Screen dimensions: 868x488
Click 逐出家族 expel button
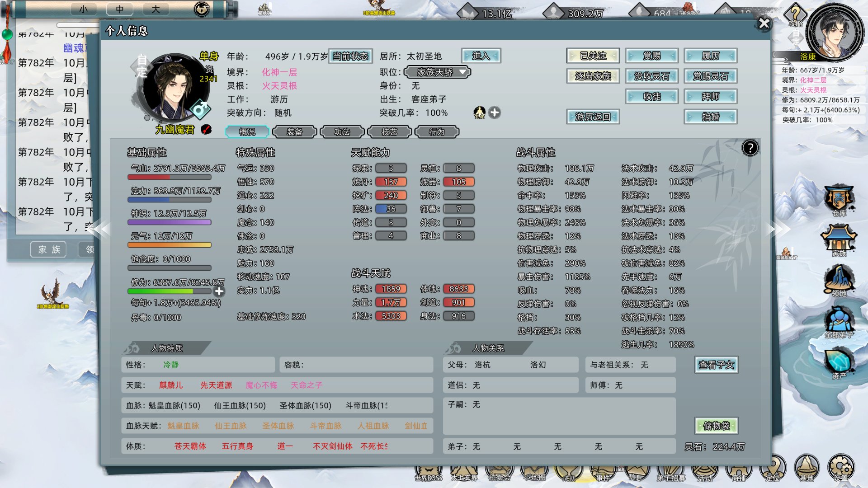tap(593, 76)
